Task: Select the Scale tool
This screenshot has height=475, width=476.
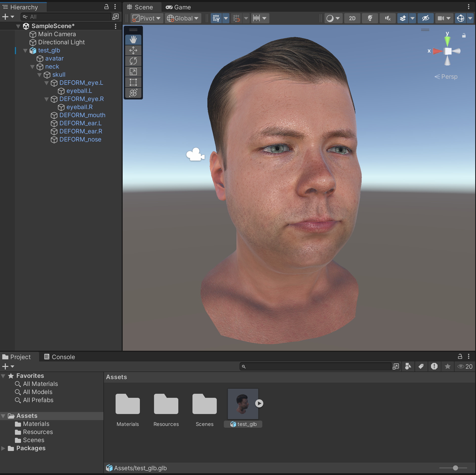Action: pos(133,71)
